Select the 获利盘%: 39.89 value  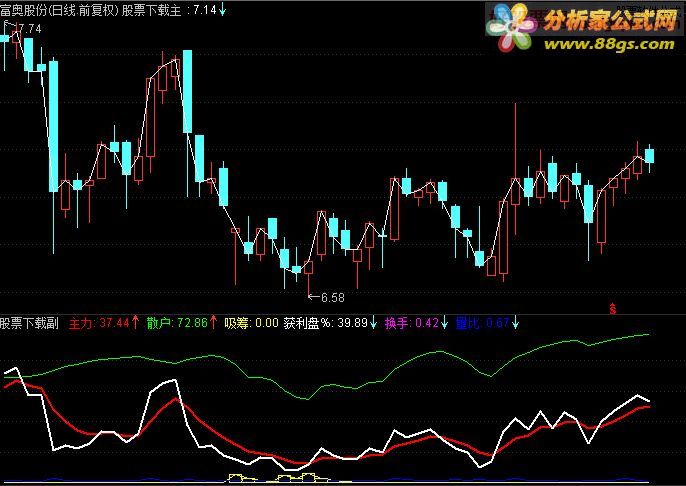[x=330, y=323]
